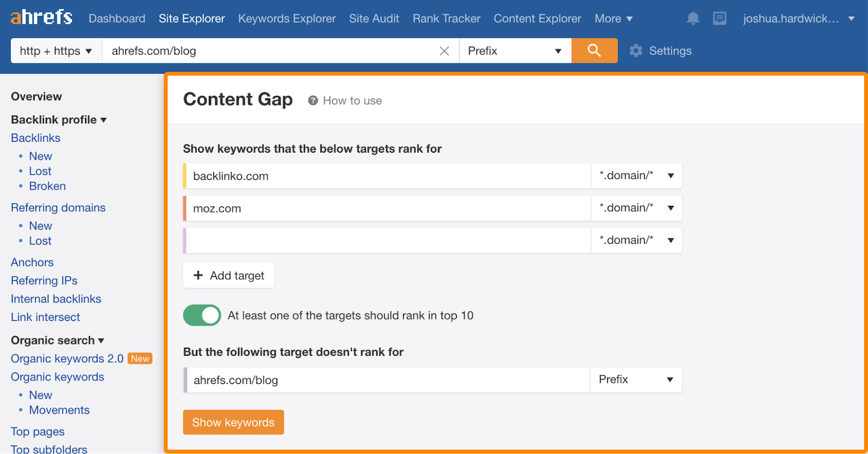Click the orange search magnifier button
The image size is (868, 454).
(x=594, y=51)
